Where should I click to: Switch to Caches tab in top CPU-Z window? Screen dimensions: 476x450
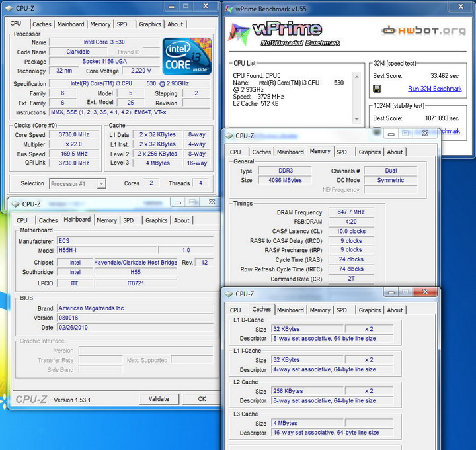coord(42,24)
